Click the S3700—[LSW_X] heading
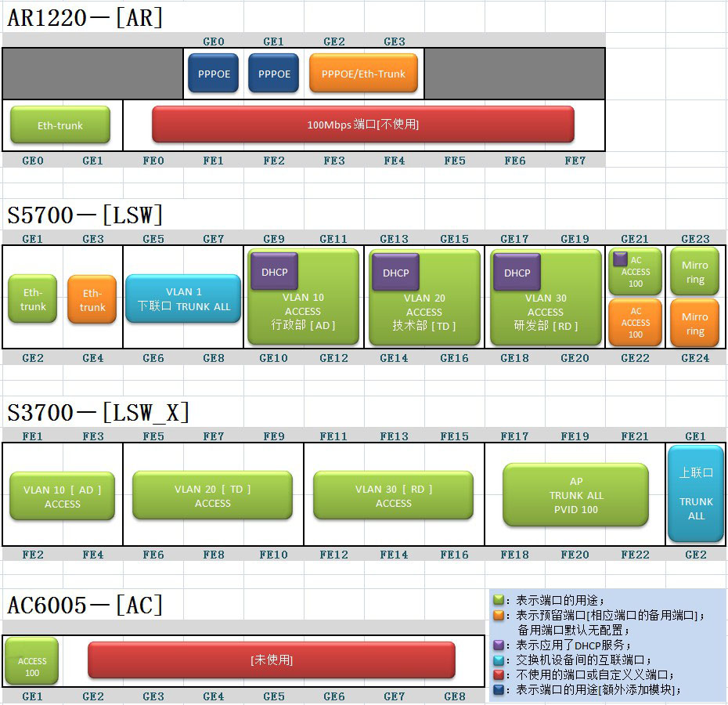The height and width of the screenshot is (705, 728). 98,412
